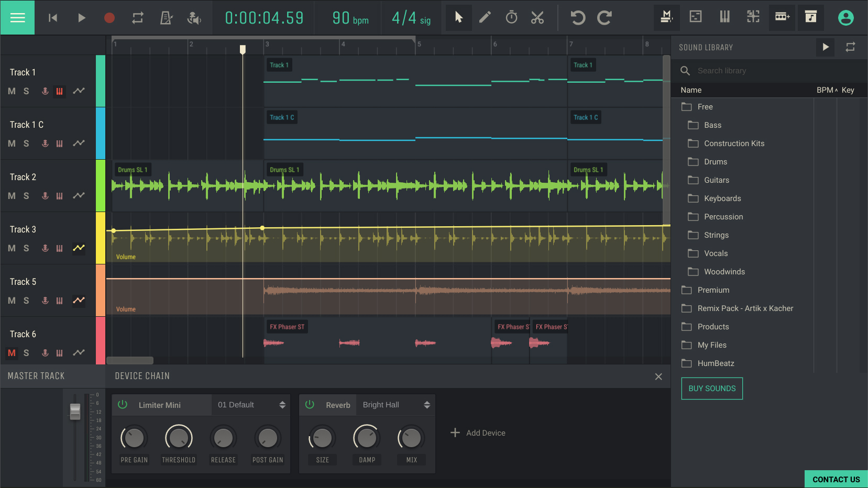Open Remix Pack - Artik x Kacher folder
The image size is (868, 488).
(745, 308)
